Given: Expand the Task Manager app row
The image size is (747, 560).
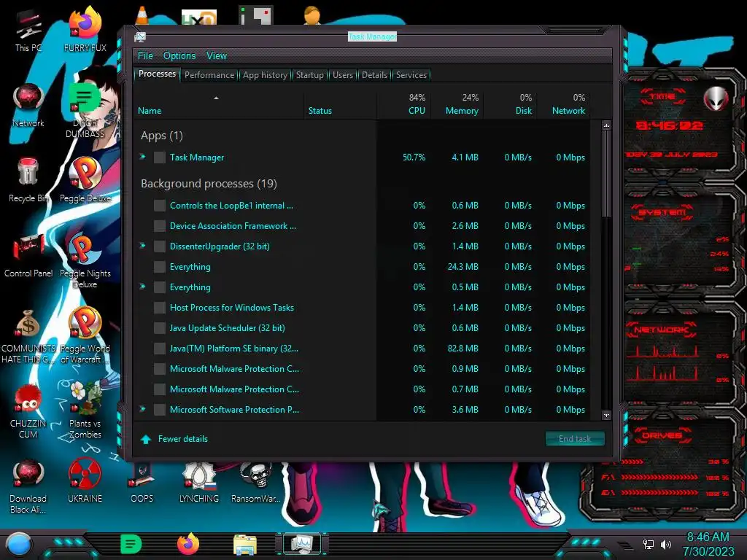Looking at the screenshot, I should (x=142, y=157).
